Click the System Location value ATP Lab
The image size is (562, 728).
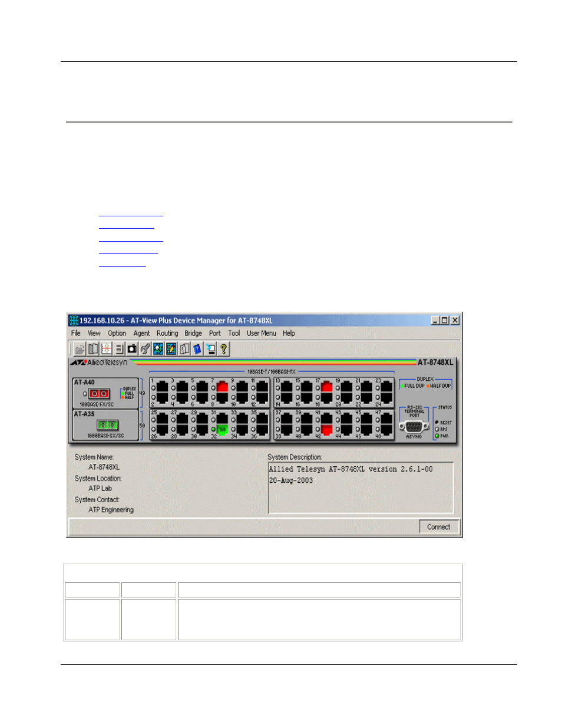pos(100,489)
